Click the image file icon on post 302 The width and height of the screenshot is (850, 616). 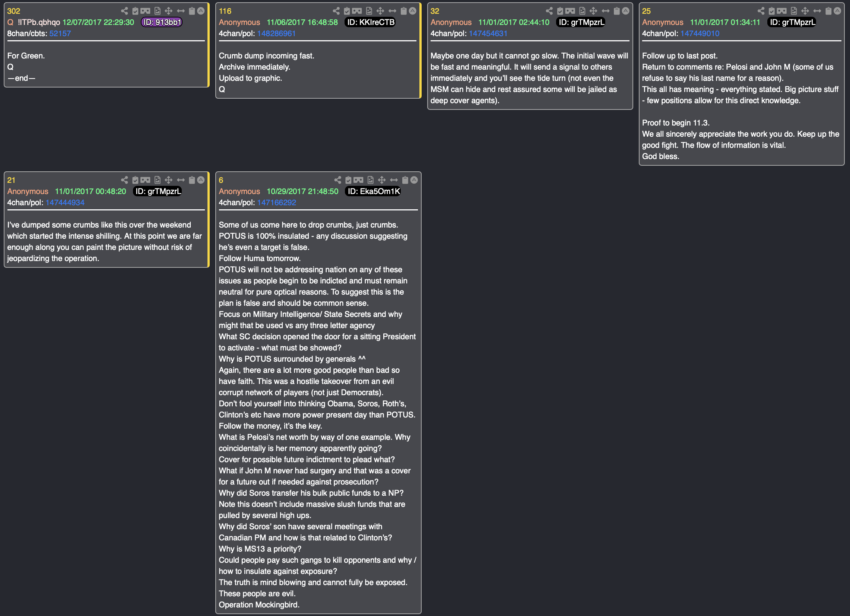coord(158,11)
